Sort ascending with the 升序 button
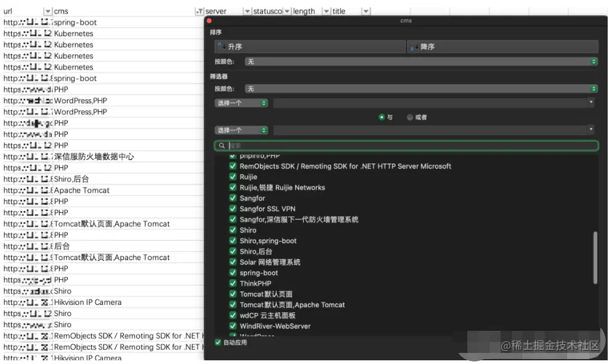 (x=310, y=47)
